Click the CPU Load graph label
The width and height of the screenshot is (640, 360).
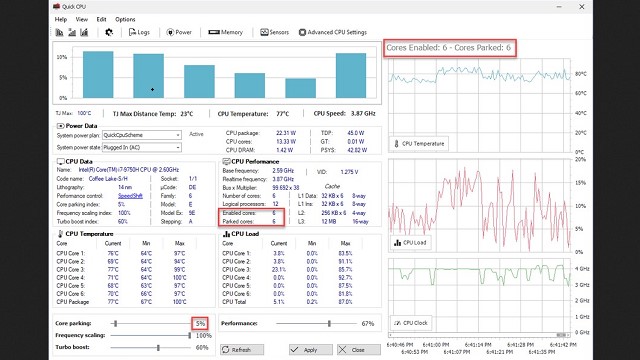410,242
